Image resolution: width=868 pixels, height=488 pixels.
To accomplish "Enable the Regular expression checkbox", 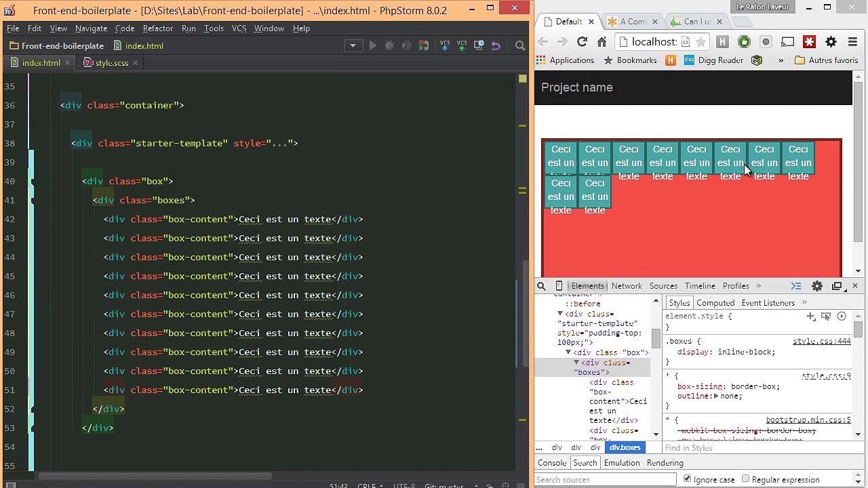I will coord(746,479).
